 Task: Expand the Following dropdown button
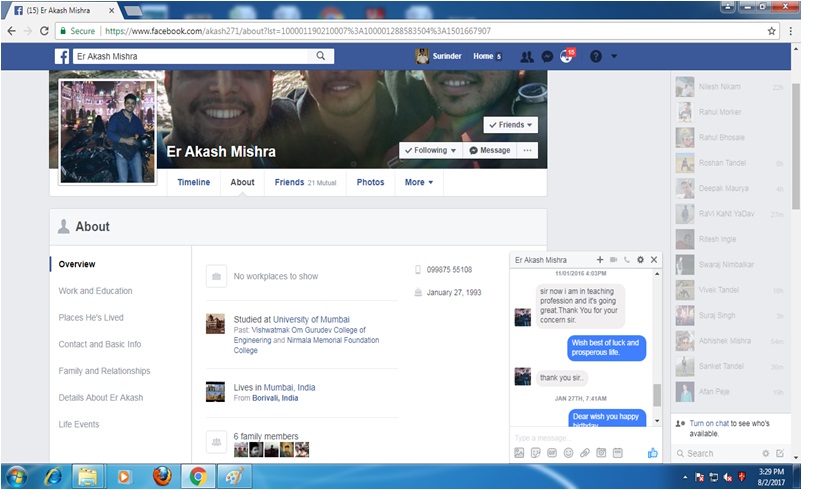(430, 150)
